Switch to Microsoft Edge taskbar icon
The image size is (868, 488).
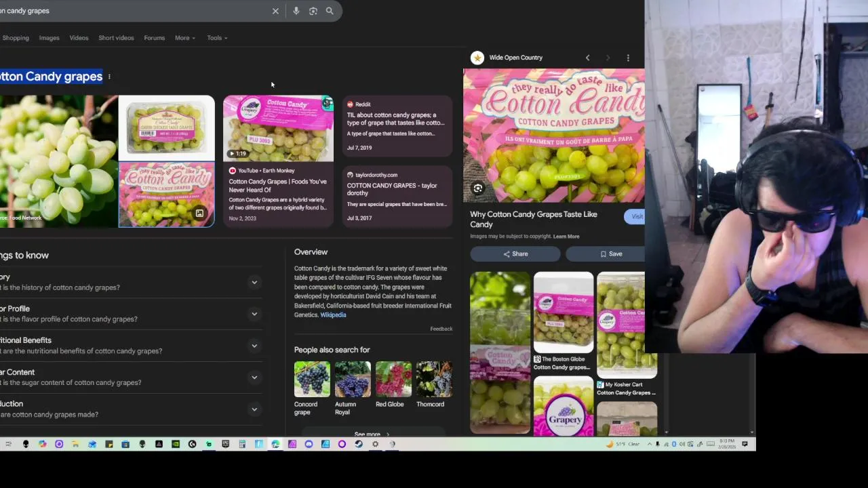(x=275, y=444)
